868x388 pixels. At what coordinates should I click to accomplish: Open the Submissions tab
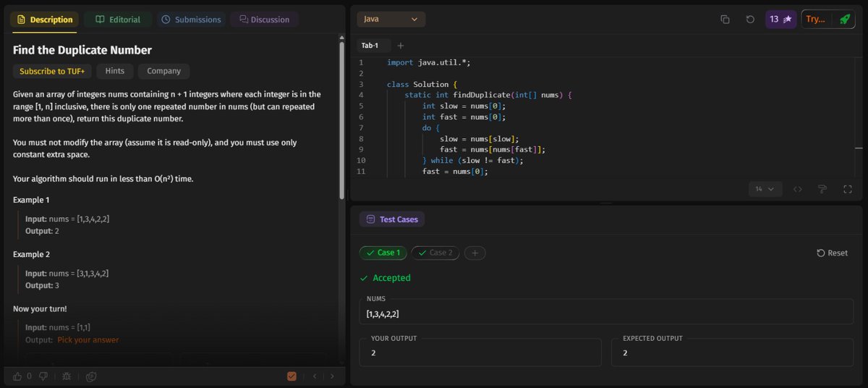point(191,20)
